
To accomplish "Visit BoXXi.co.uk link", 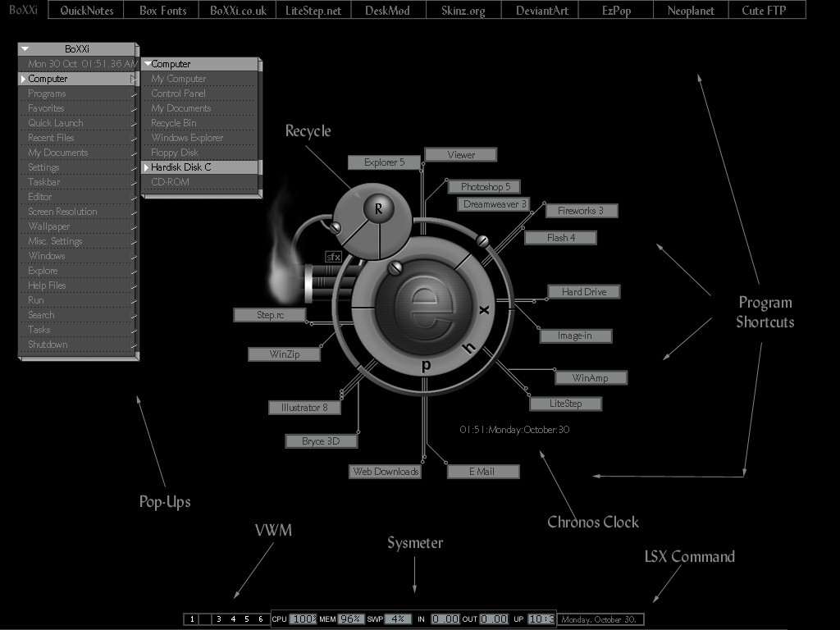I will (238, 10).
